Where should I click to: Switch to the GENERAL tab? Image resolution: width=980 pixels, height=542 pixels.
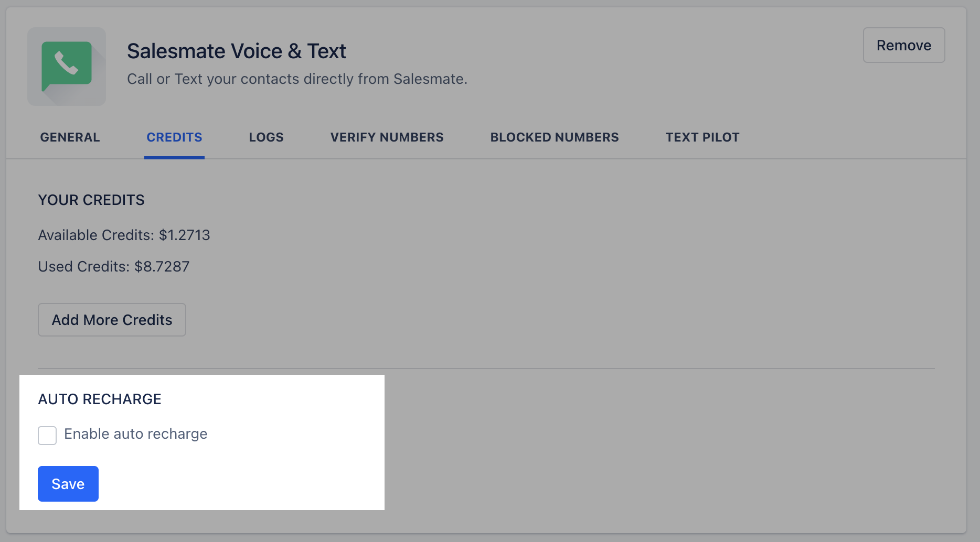(x=70, y=137)
